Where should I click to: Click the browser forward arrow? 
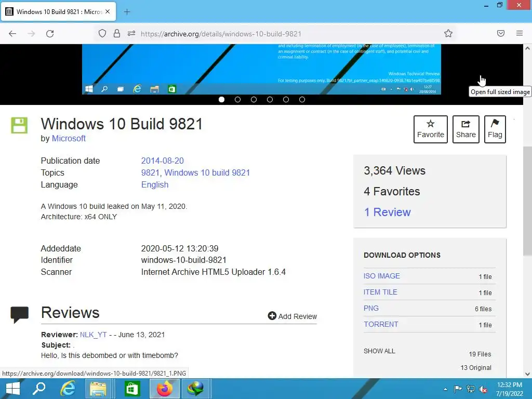click(x=31, y=34)
